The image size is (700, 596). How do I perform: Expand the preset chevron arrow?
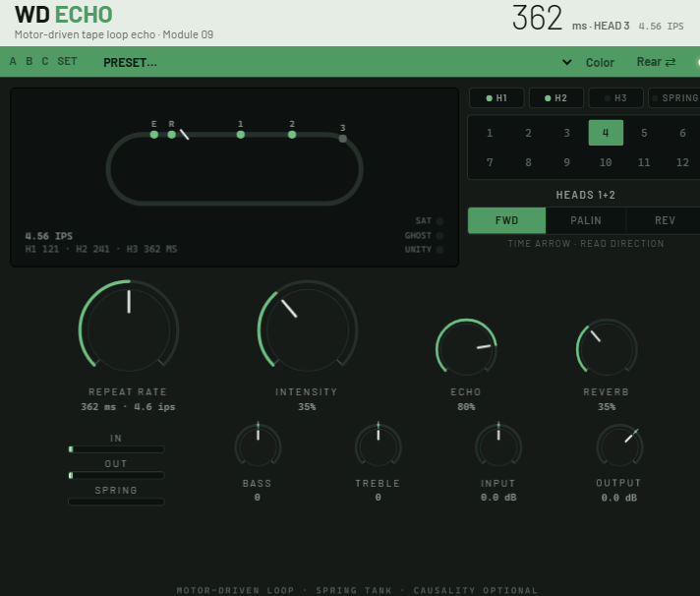click(x=567, y=62)
